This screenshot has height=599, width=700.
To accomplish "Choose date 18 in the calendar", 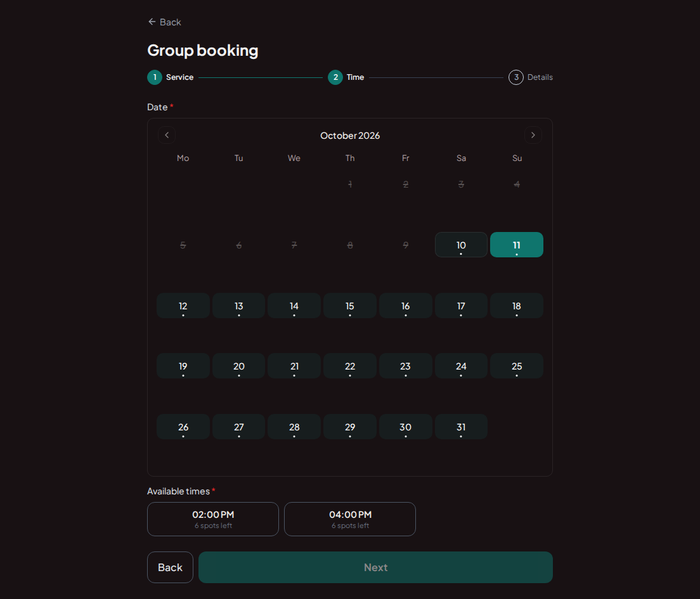I will (x=517, y=306).
